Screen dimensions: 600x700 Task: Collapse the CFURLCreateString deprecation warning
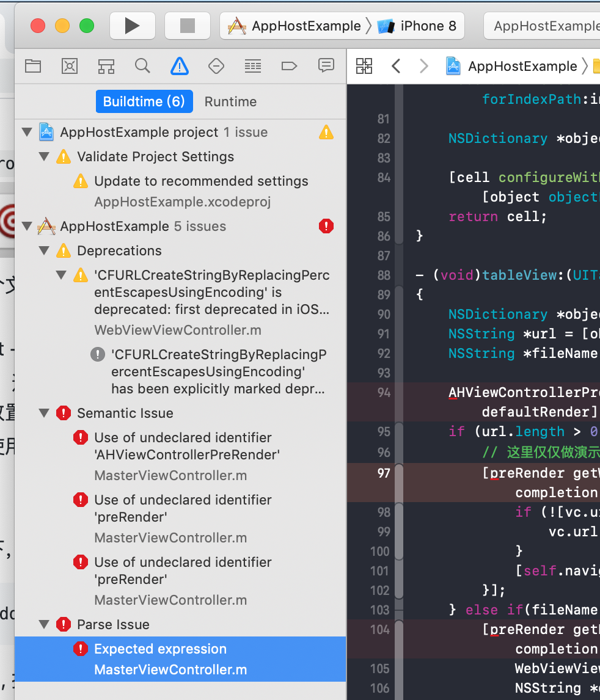coord(60,275)
